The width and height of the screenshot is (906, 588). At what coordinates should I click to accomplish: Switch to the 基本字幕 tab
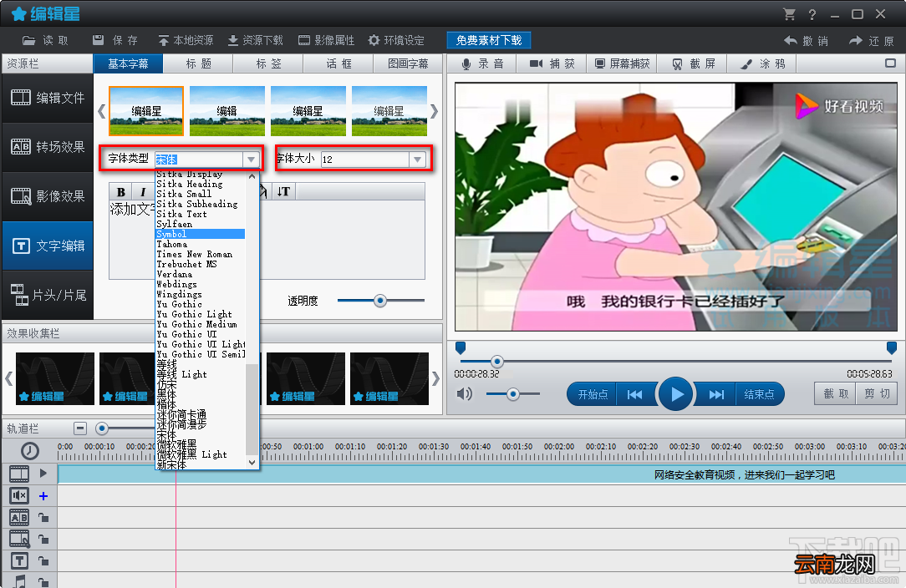(x=128, y=63)
